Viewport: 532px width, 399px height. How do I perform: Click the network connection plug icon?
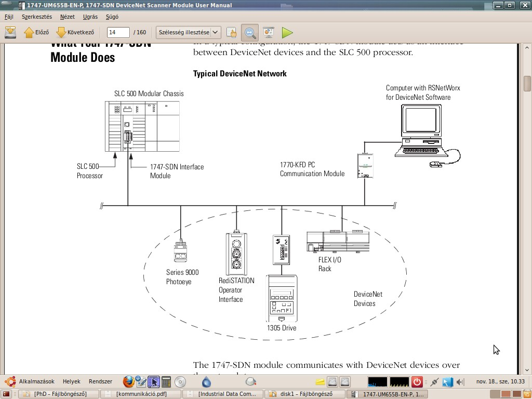(x=435, y=382)
